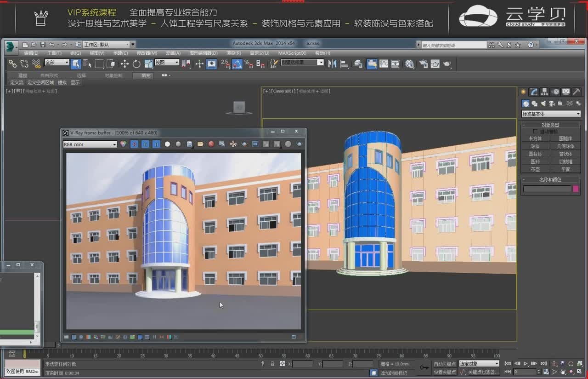Viewport: 588px width, 379px height.
Task: Open 标准基本体 primitive type dropdown
Action: [551, 114]
